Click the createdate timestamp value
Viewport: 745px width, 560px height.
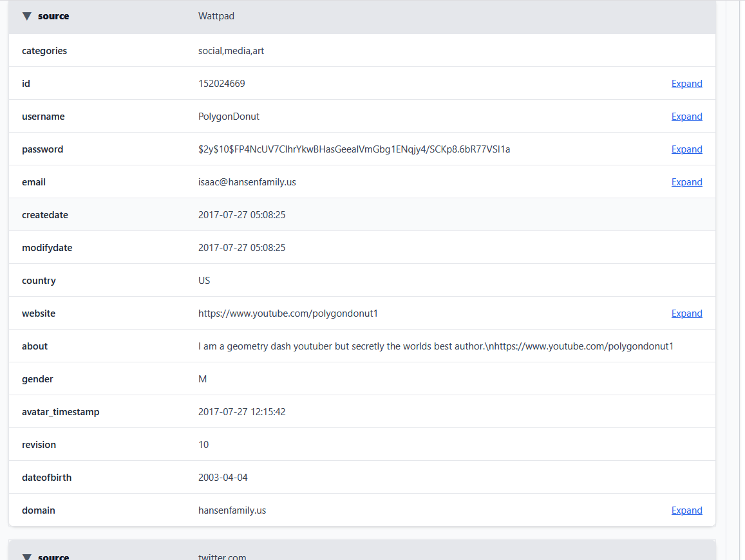point(241,215)
